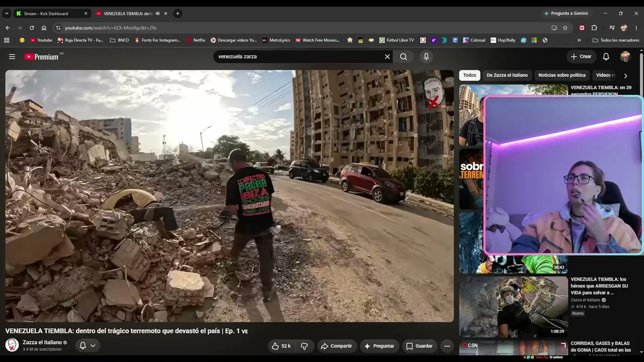The image size is (644, 362).
Task: Click the Preguntar button
Action: tap(379, 346)
